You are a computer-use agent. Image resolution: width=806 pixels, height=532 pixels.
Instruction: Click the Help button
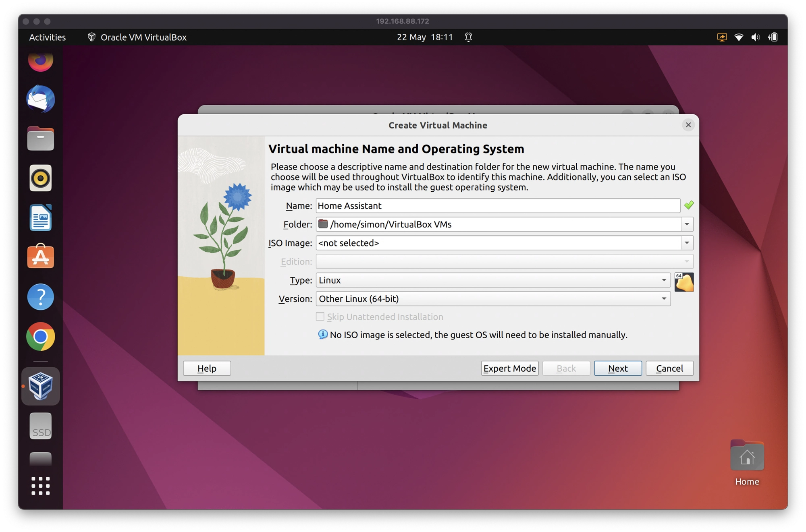pyautogui.click(x=207, y=368)
